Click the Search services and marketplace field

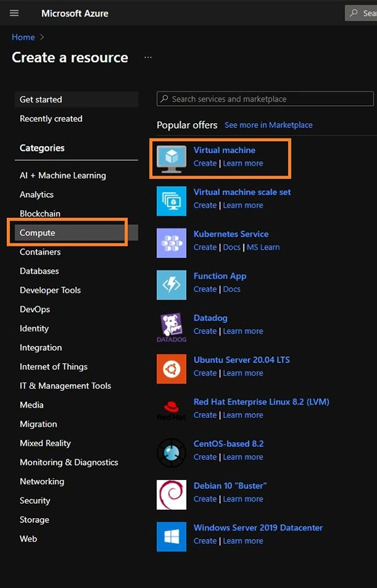coord(265,99)
